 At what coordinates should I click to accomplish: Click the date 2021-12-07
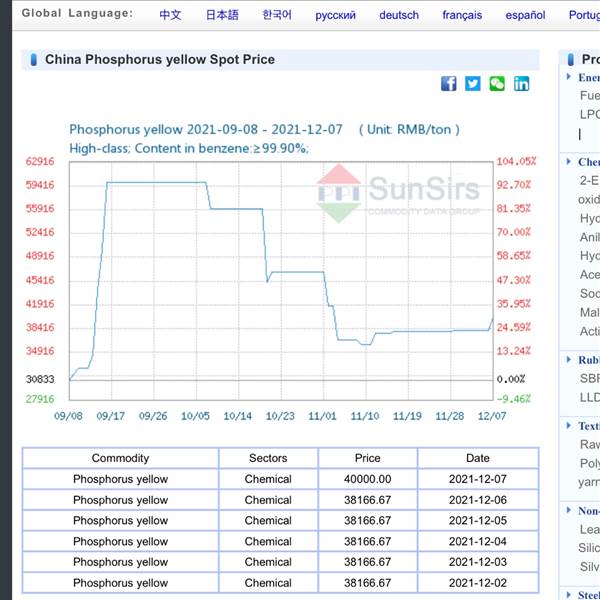point(478,479)
